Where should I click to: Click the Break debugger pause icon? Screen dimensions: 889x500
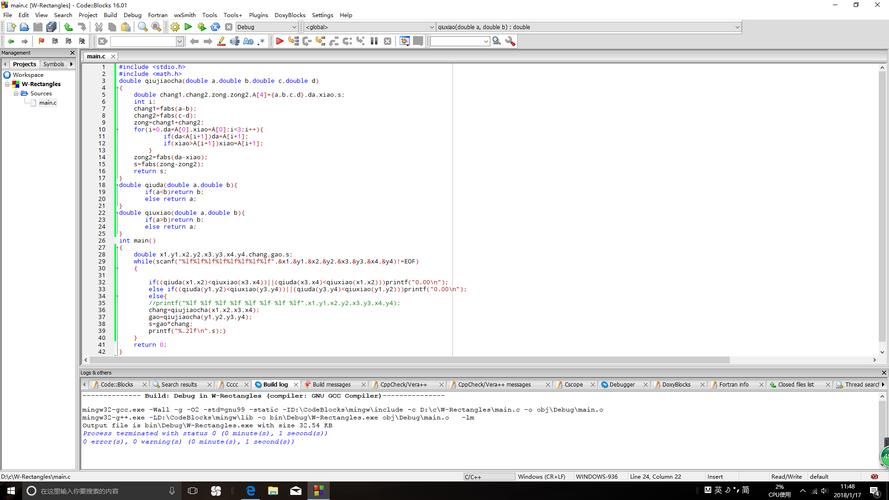(x=374, y=41)
